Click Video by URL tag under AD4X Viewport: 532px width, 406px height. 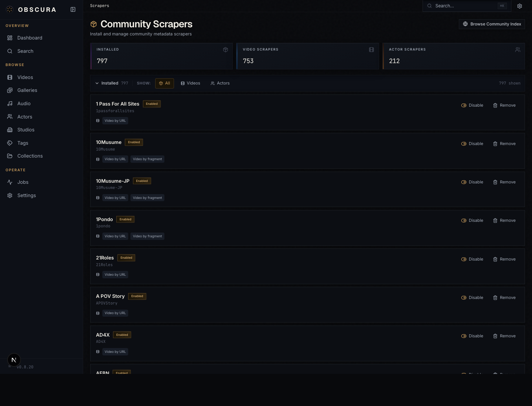(x=115, y=352)
